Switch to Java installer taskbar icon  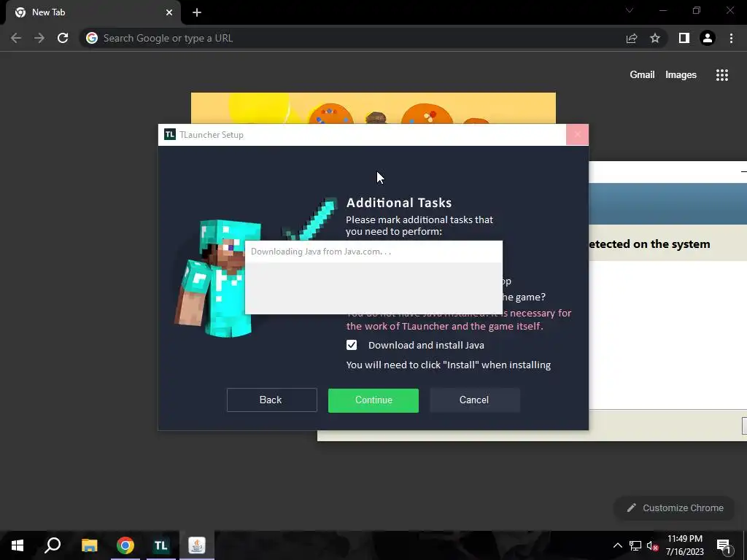click(x=197, y=545)
